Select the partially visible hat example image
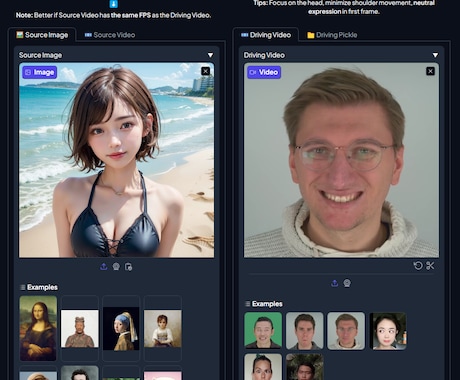 38,375
